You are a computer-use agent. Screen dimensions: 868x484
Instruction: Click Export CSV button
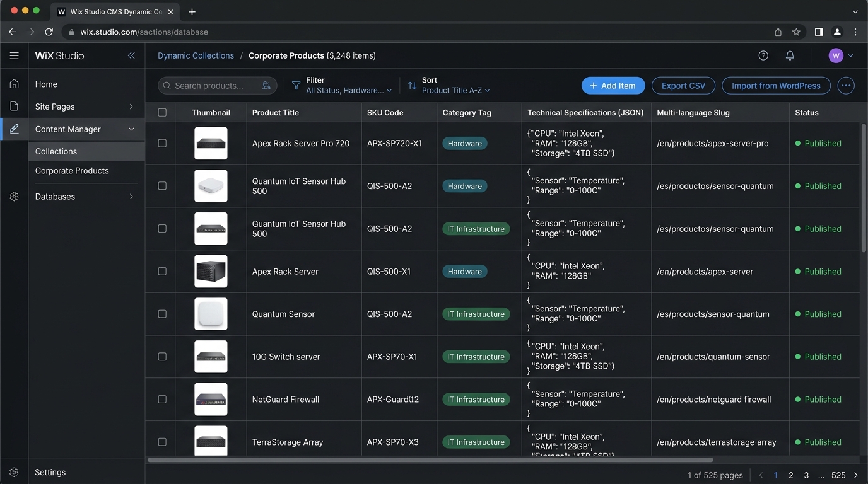683,86
